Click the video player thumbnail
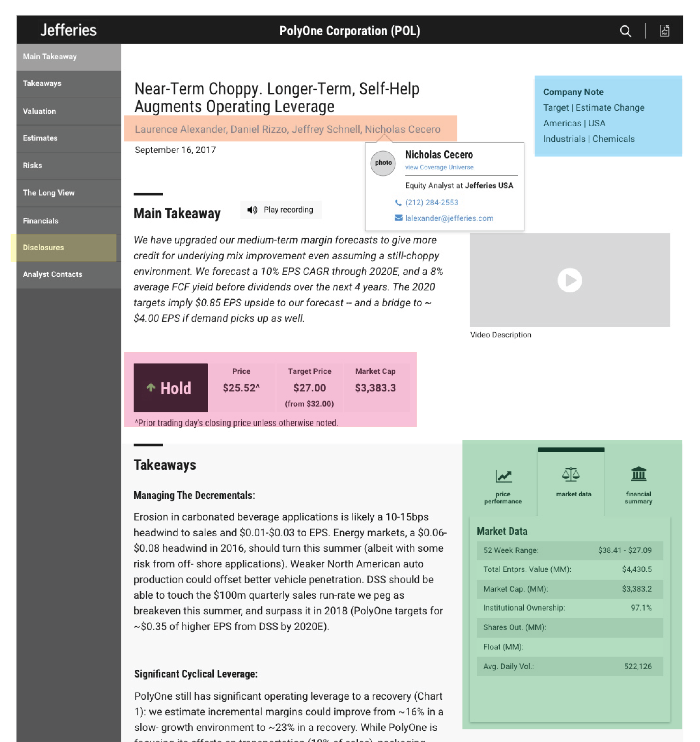This screenshot has width=700, height=742. click(x=570, y=280)
